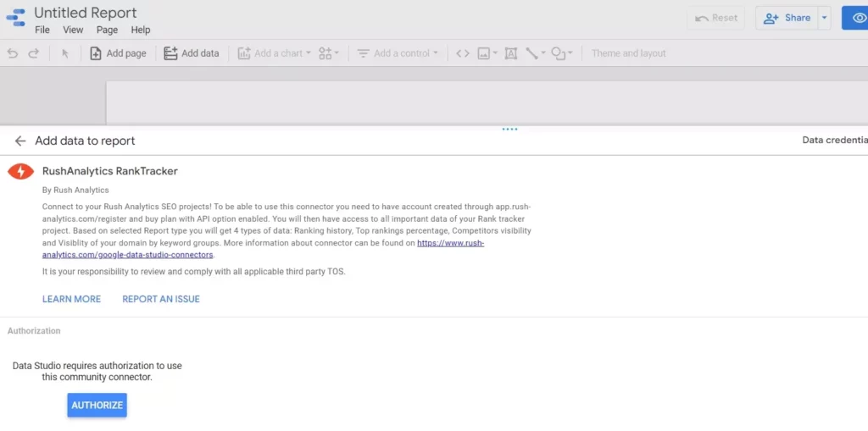Click the LEARN MORE link
The height and width of the screenshot is (431, 868).
click(x=71, y=299)
